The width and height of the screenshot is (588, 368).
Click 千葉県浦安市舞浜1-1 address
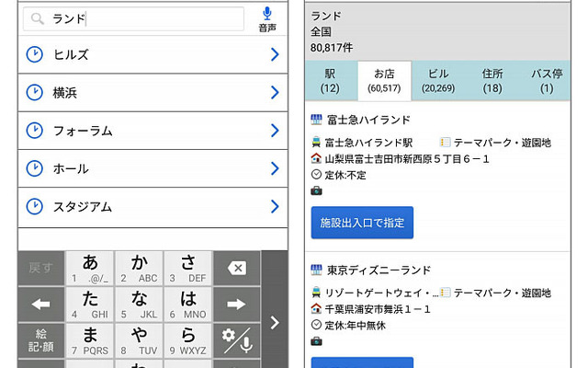click(378, 309)
